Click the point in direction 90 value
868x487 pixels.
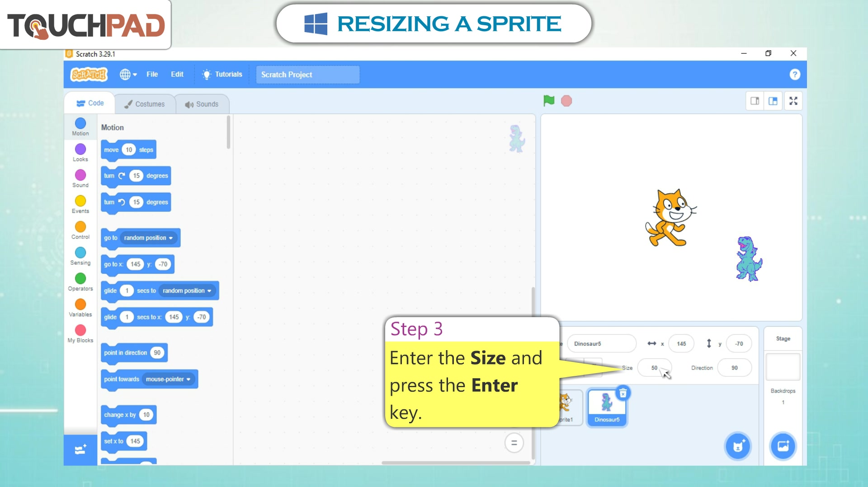pyautogui.click(x=157, y=353)
